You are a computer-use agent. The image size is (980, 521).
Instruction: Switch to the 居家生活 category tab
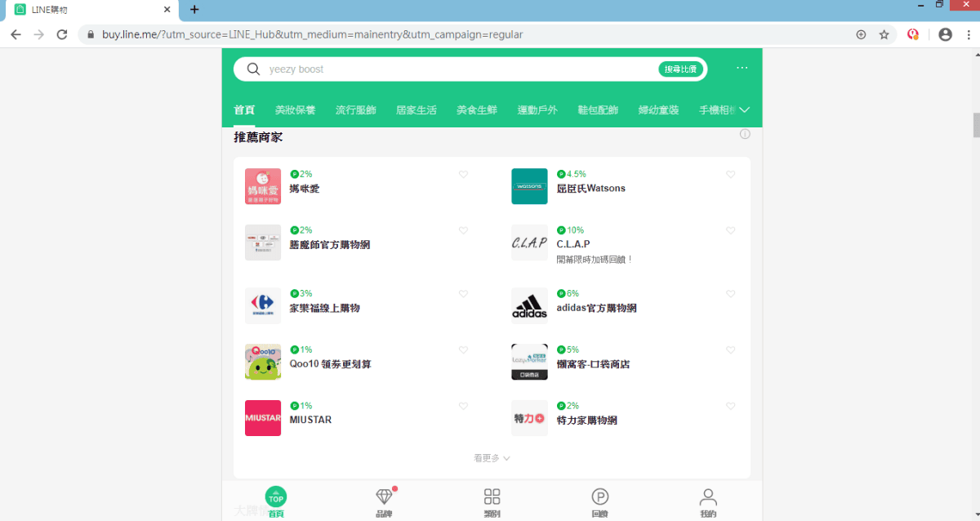[416, 110]
